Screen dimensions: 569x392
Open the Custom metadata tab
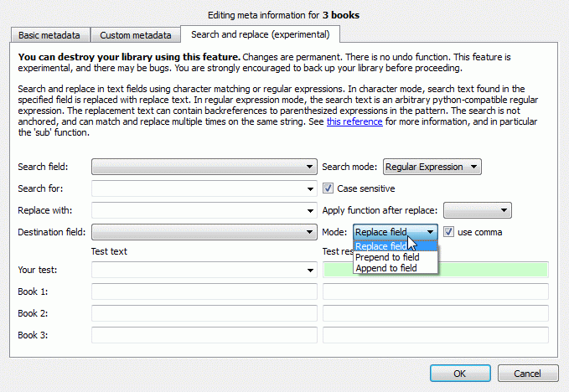point(137,35)
